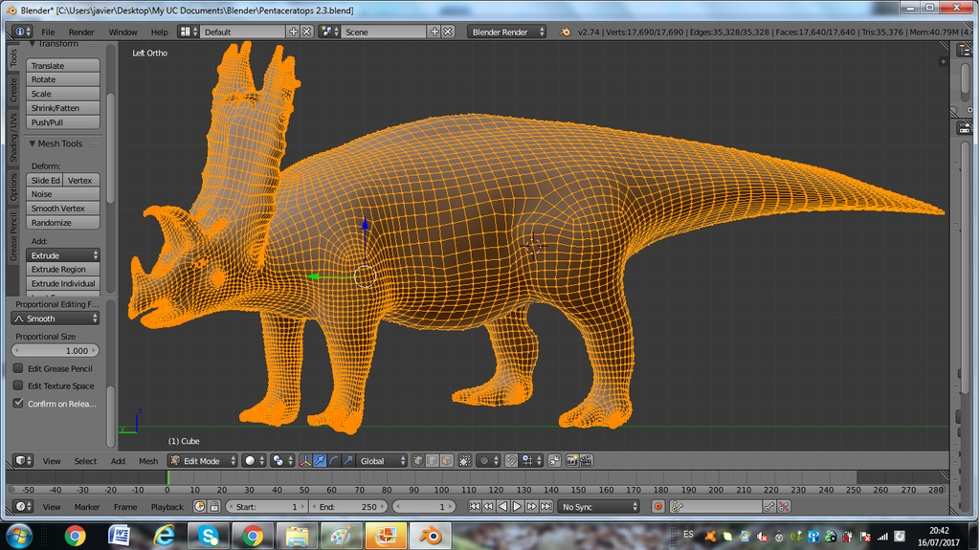This screenshot has width=980, height=550.
Task: Click the OpenGL render image camera icon
Action: (571, 461)
